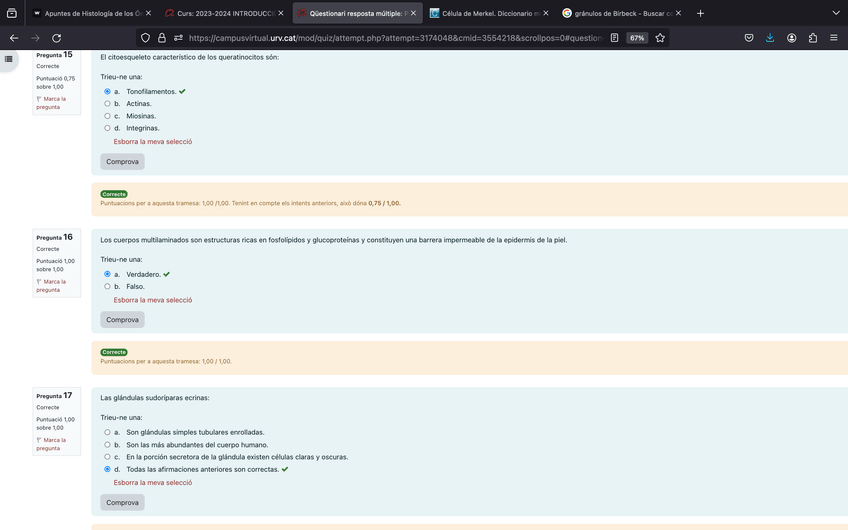Open the Firefox downloads panel
The width and height of the screenshot is (848, 530).
770,38
